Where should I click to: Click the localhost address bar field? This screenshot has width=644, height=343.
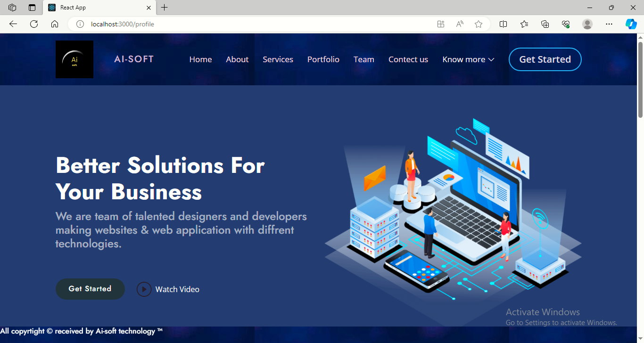coord(255,24)
